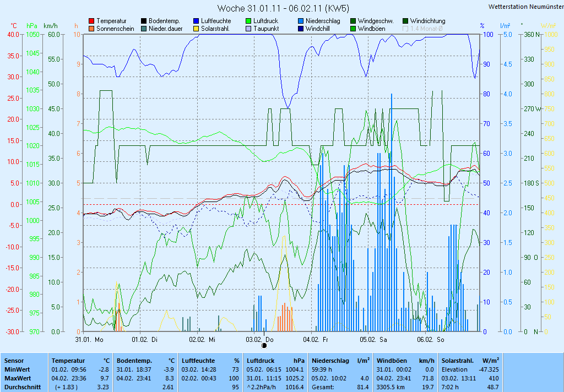Toggle the black Bodentemp. legend box
Viewport: 564px width, 392px height.
click(144, 21)
